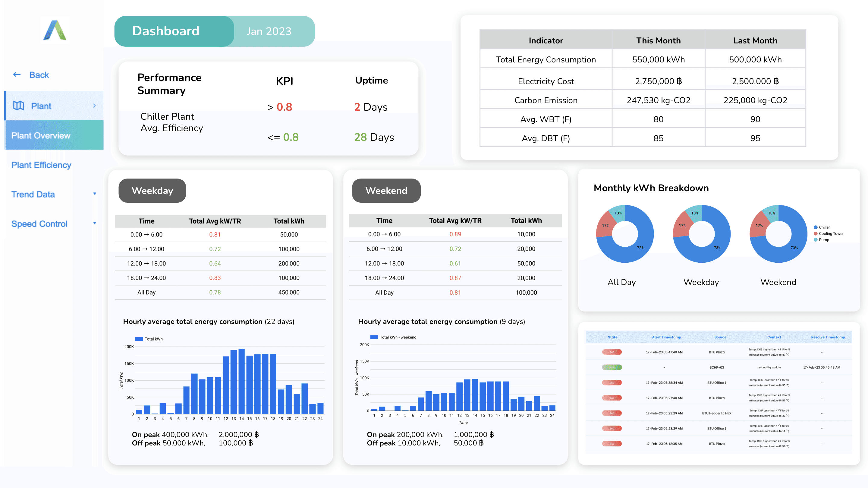Expand the Trend Data dropdown arrow
Image resolution: width=868 pixels, height=488 pixels.
pos(95,194)
